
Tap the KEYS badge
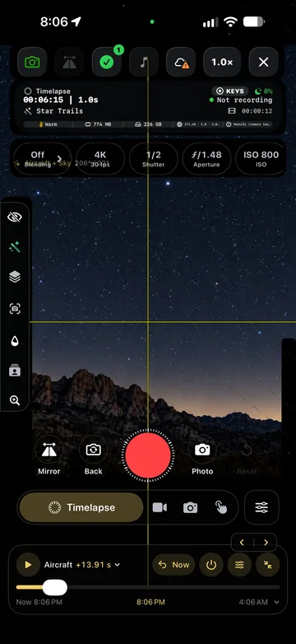point(230,91)
